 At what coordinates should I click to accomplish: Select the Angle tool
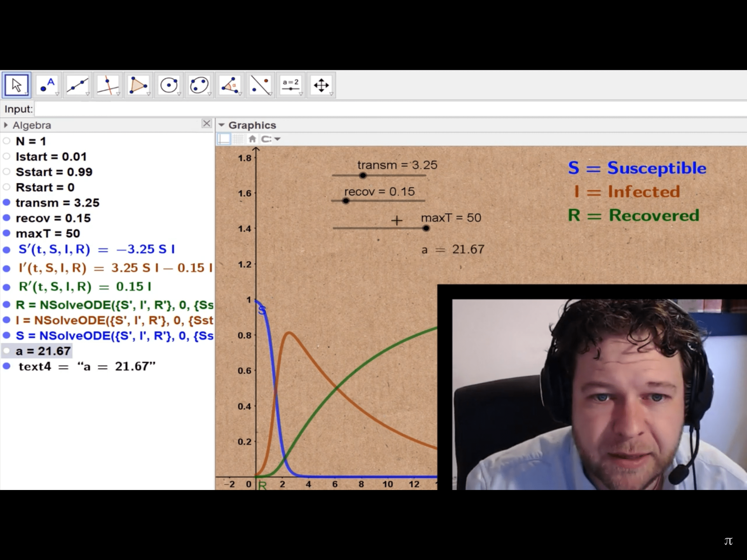tap(230, 85)
